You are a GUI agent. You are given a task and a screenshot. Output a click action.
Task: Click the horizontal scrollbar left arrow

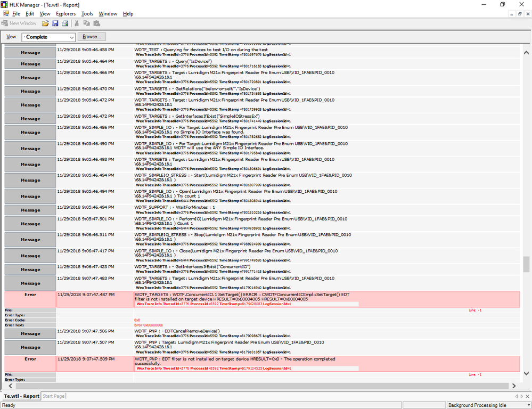[x=11, y=386]
